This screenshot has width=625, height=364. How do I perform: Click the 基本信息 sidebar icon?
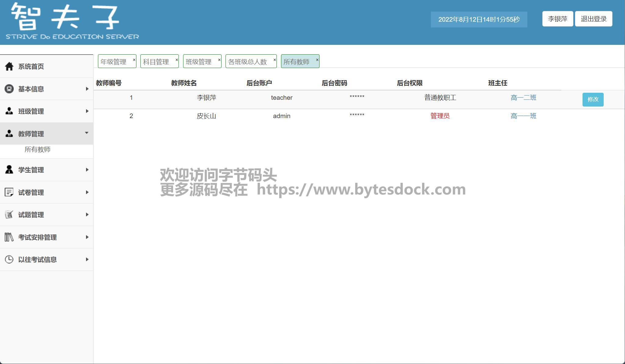click(x=9, y=89)
